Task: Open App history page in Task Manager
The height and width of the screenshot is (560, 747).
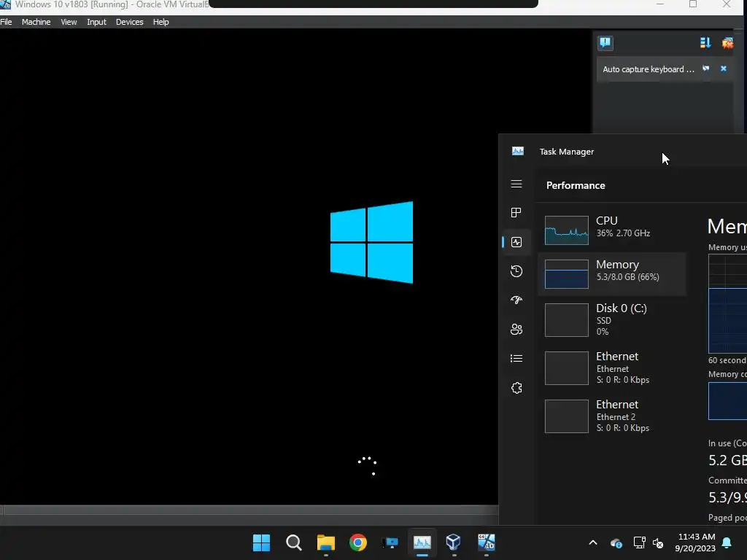Action: pos(516,271)
